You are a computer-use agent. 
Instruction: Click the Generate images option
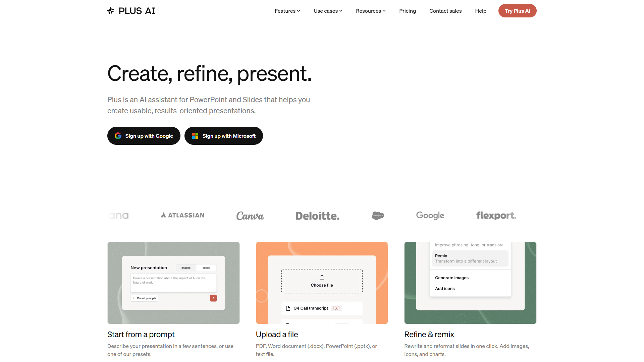tap(452, 278)
